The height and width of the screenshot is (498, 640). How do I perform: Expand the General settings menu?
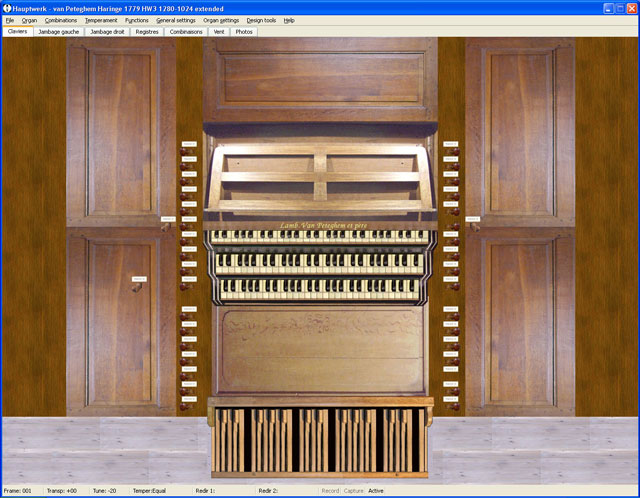point(176,20)
